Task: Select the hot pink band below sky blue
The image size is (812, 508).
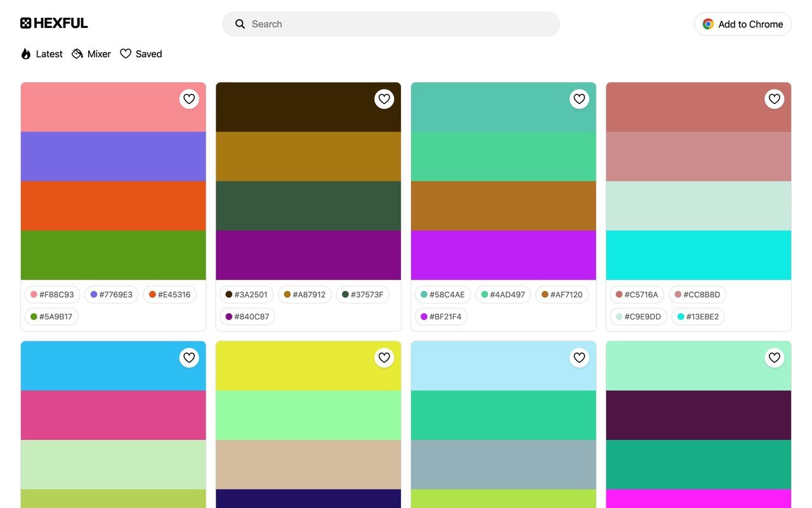Action: coord(114,415)
